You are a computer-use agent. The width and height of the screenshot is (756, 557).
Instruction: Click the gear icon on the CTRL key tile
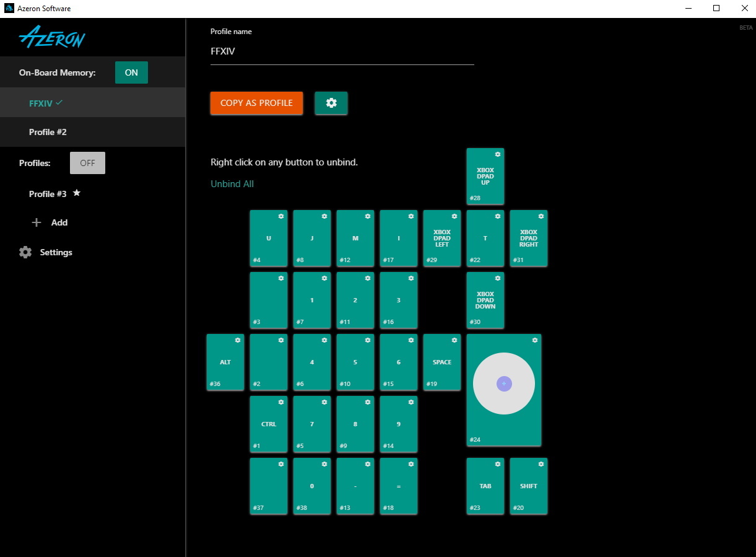[281, 402]
